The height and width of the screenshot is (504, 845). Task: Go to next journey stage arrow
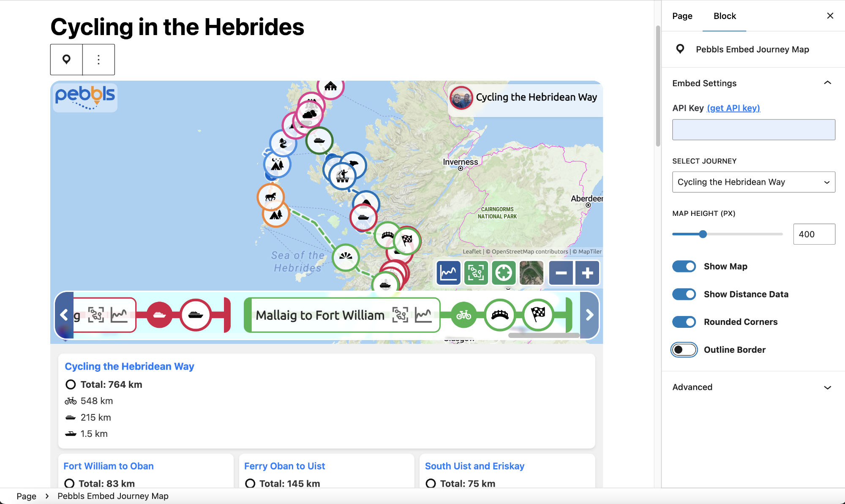click(589, 315)
